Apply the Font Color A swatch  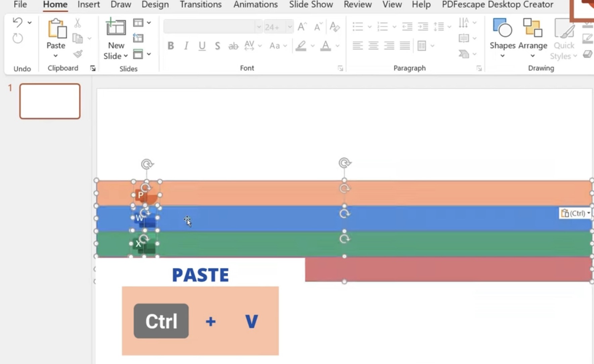325,46
